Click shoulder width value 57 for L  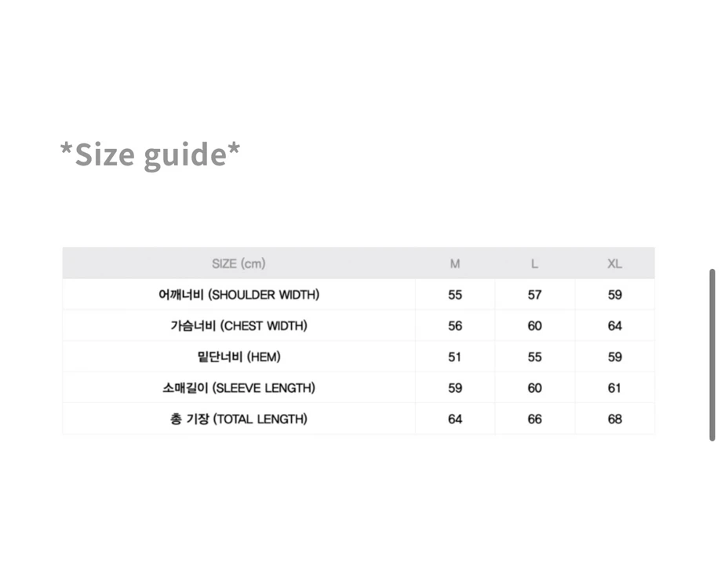point(534,295)
